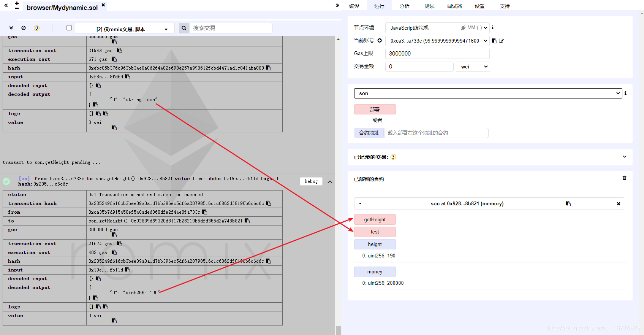Image resolution: width=644 pixels, height=335 pixels.
Task: Copy the current account address
Action: tap(494, 41)
